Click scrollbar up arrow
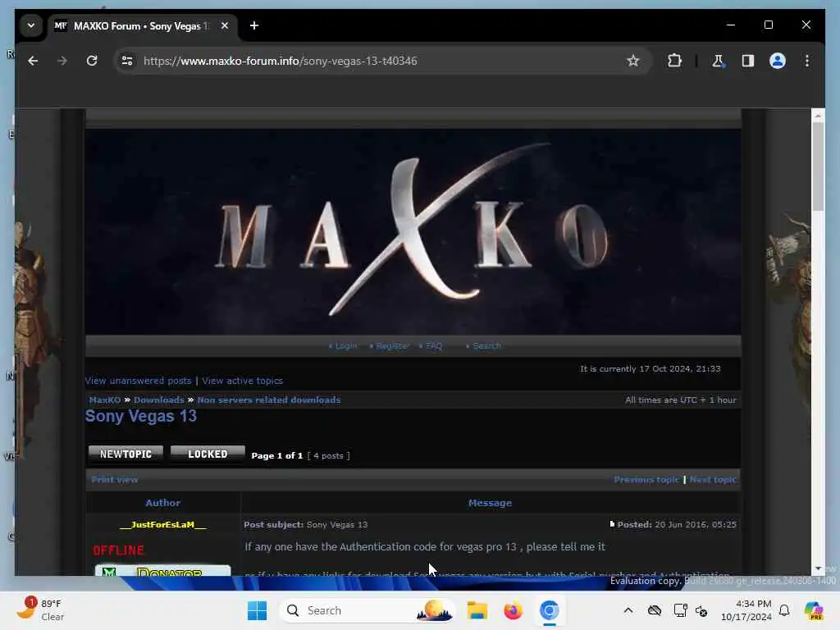 point(818,115)
